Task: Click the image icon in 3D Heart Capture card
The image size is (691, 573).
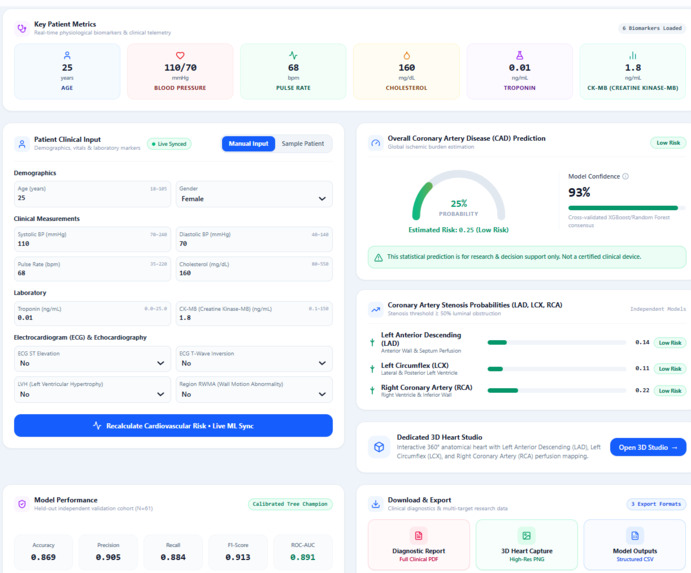Action: pyautogui.click(x=526, y=536)
